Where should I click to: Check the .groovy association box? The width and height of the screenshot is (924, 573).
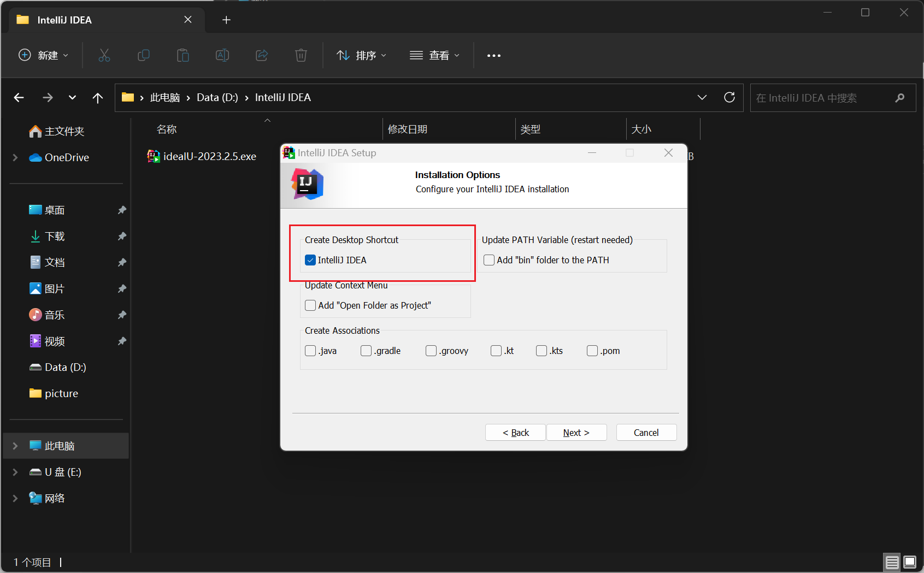(x=431, y=351)
